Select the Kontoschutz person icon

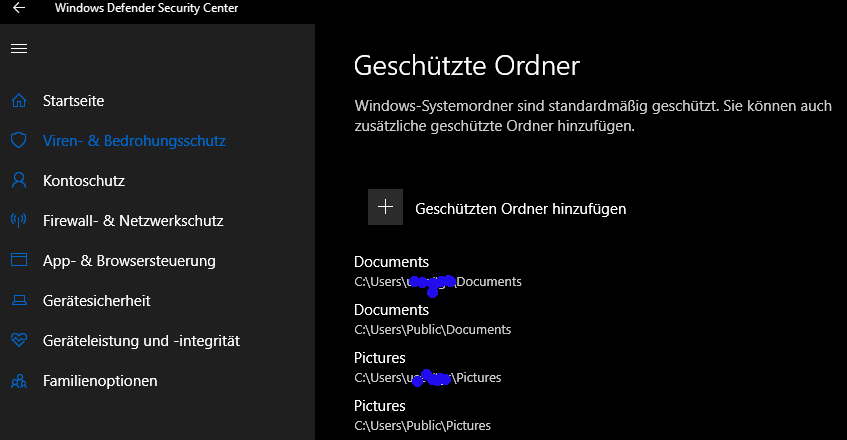click(x=18, y=181)
